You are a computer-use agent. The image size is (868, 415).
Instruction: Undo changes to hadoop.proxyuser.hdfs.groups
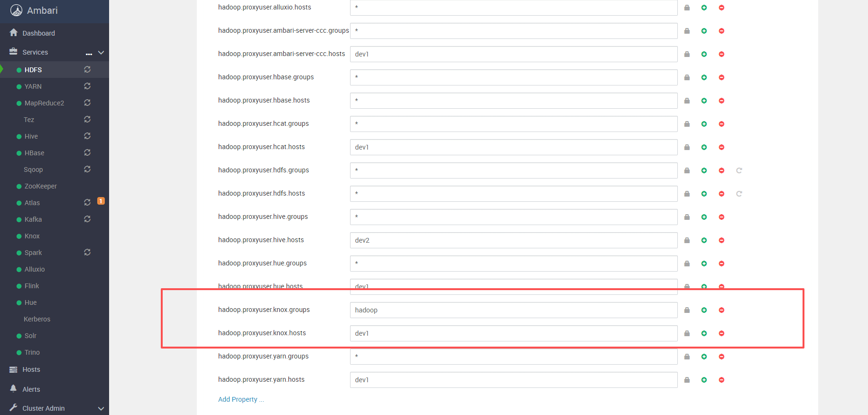tap(739, 170)
